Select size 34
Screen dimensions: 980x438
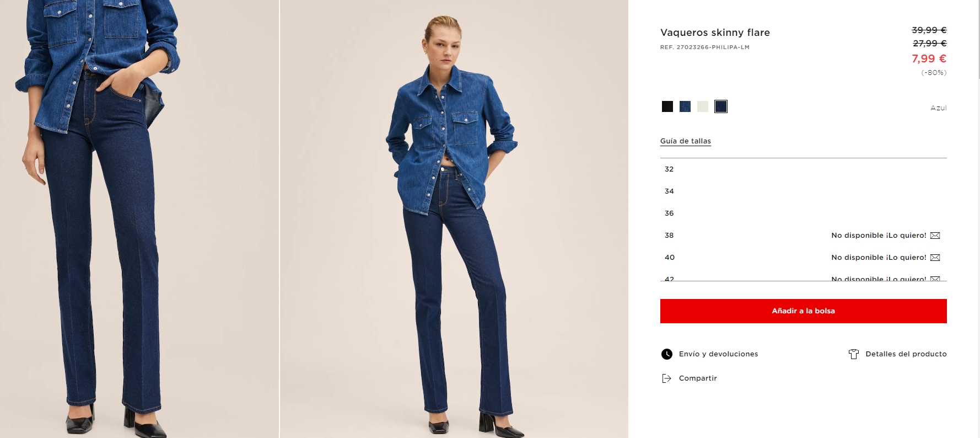click(x=803, y=191)
